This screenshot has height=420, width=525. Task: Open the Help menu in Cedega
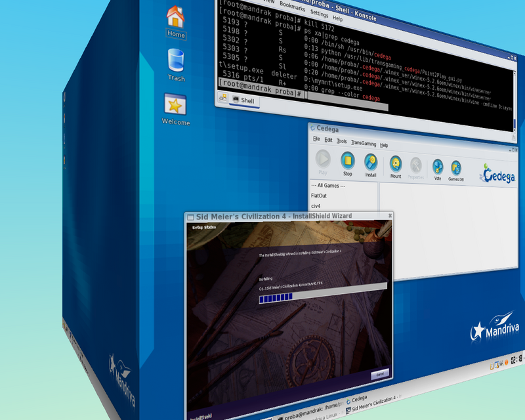pyautogui.click(x=384, y=145)
